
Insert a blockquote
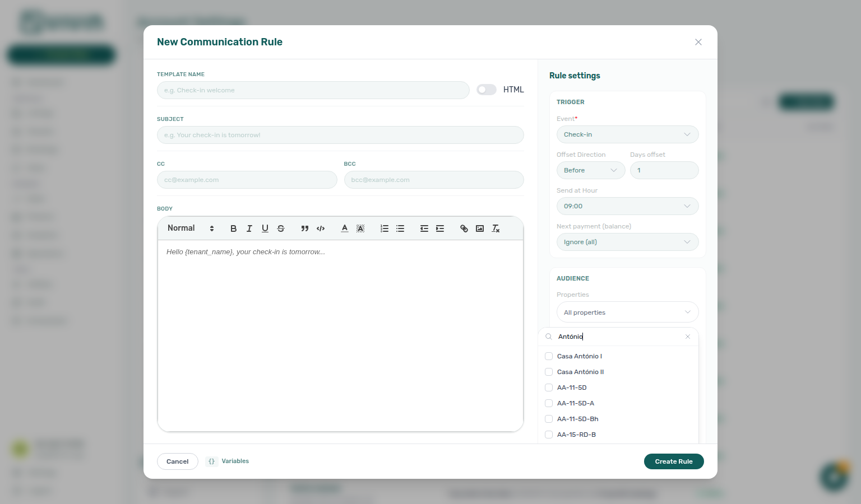pyautogui.click(x=305, y=228)
